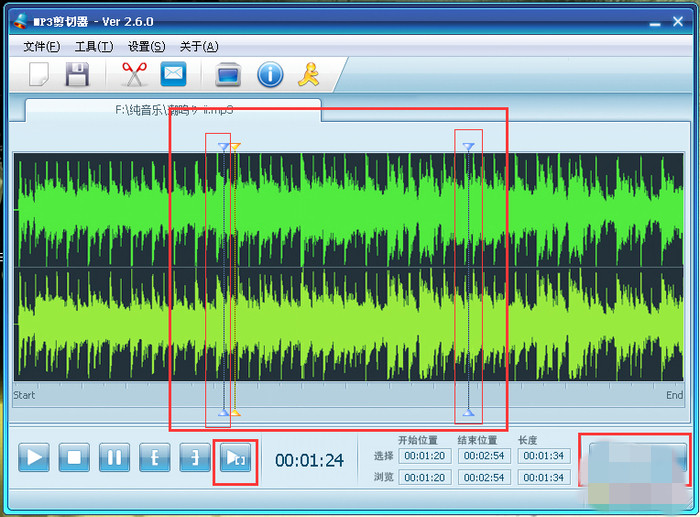700x517 pixels.
Task: Play the selected segment only
Action: point(235,458)
